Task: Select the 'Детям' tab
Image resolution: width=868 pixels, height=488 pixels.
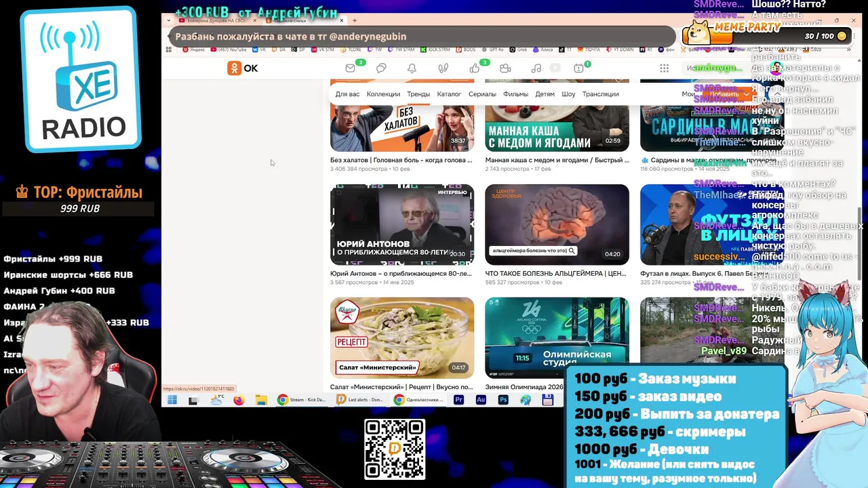Action: 545,94
